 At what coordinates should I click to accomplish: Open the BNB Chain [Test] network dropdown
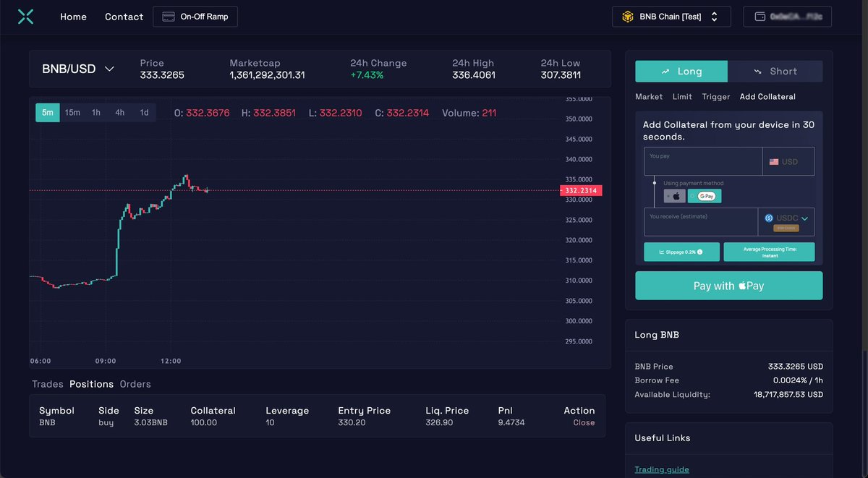coord(671,16)
